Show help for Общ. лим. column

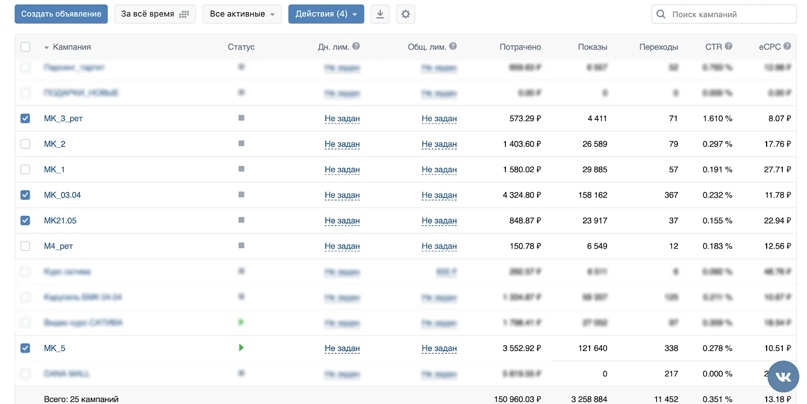(x=453, y=46)
